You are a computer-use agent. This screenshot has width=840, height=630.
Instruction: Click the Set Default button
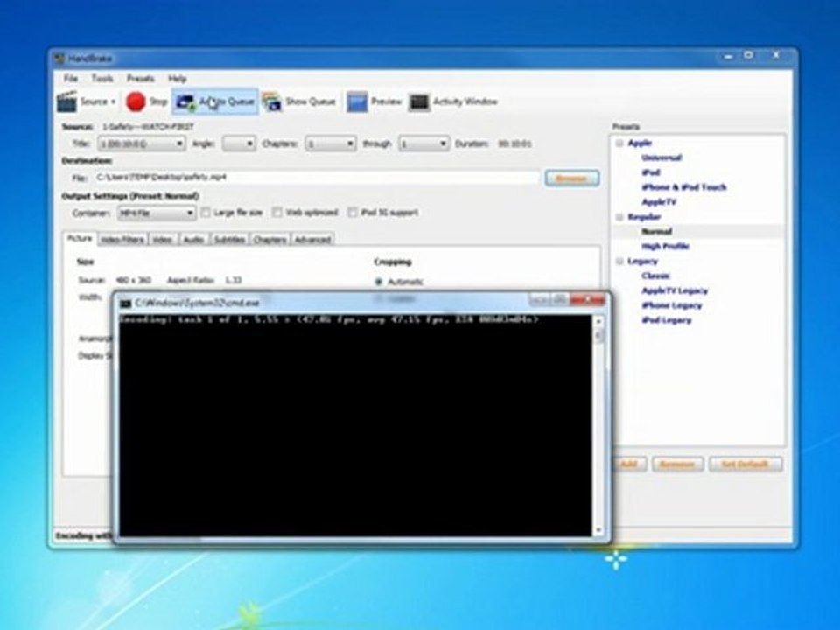[745, 464]
